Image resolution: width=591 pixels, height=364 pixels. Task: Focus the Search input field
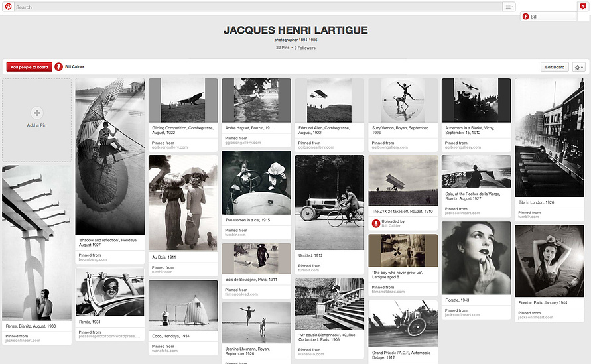click(x=258, y=7)
